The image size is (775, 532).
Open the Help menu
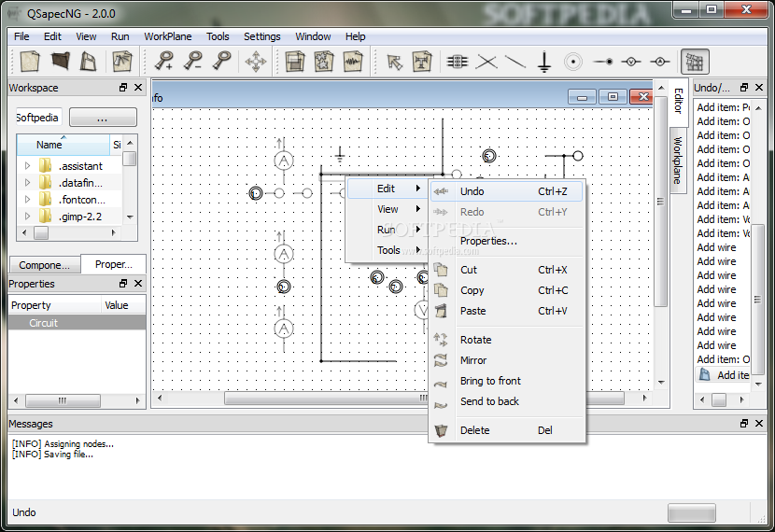(x=355, y=36)
